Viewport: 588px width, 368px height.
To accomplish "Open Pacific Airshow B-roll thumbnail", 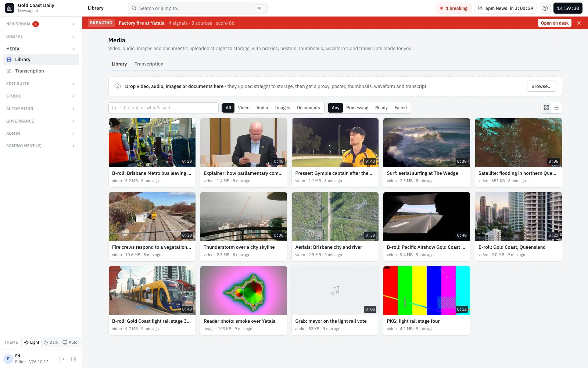I will click(427, 216).
